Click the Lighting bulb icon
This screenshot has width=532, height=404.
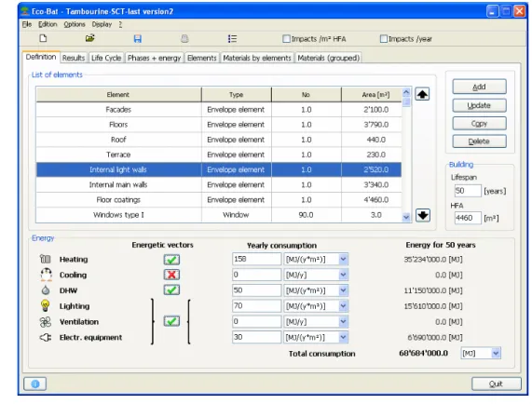(45, 305)
